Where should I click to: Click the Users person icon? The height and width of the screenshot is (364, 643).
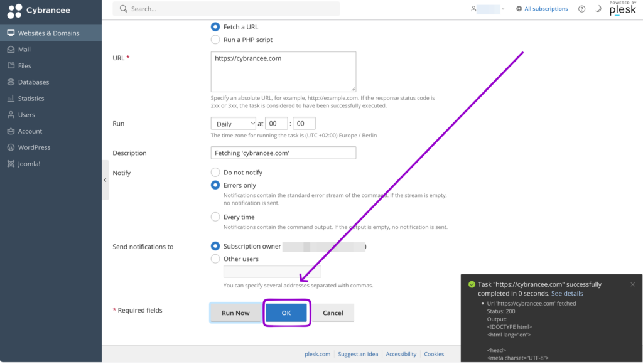pyautogui.click(x=11, y=115)
